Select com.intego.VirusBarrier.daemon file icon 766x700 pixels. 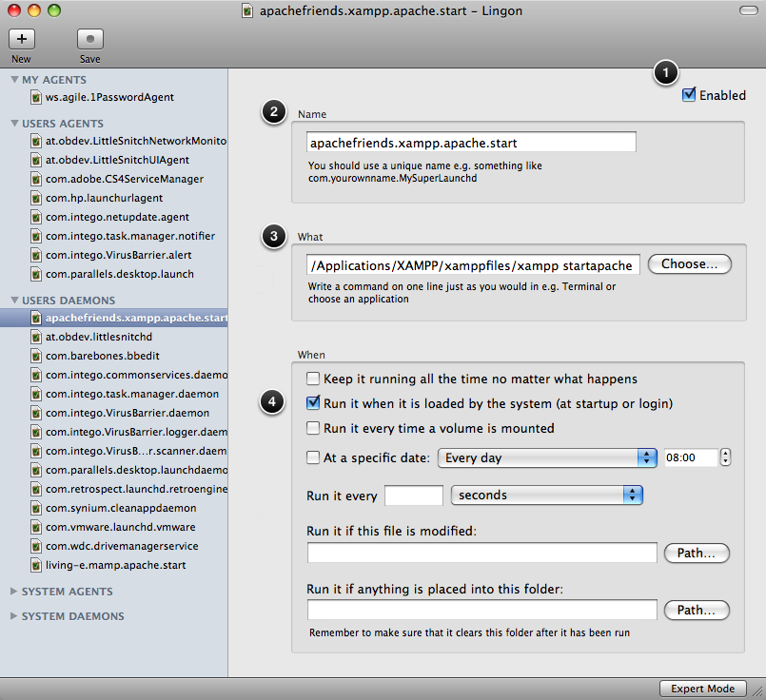tap(35, 414)
